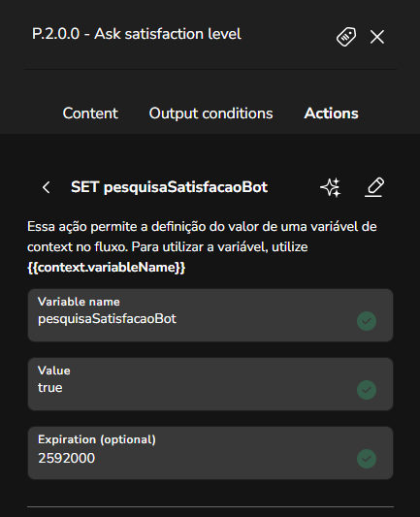Open the tag icon in header
The image size is (420, 517).
[x=346, y=37]
